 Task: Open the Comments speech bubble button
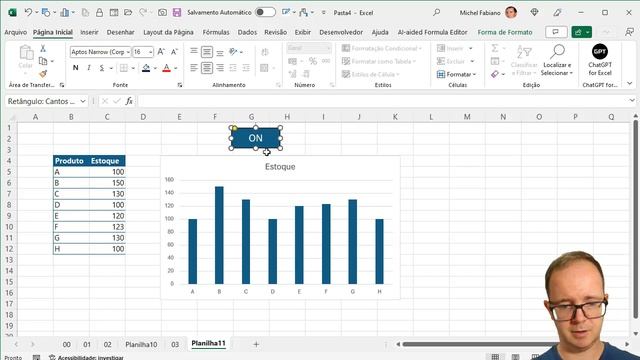[x=556, y=32]
